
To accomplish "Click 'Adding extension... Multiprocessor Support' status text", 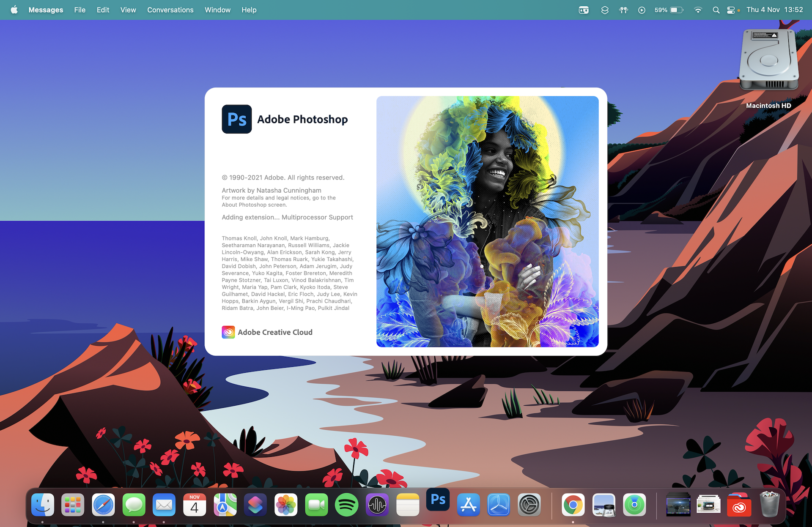I will point(287,217).
